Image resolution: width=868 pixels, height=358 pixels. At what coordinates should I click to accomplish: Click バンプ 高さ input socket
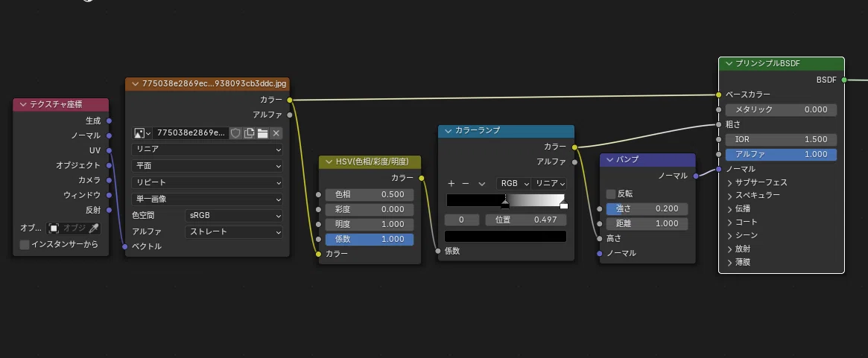pyautogui.click(x=600, y=238)
